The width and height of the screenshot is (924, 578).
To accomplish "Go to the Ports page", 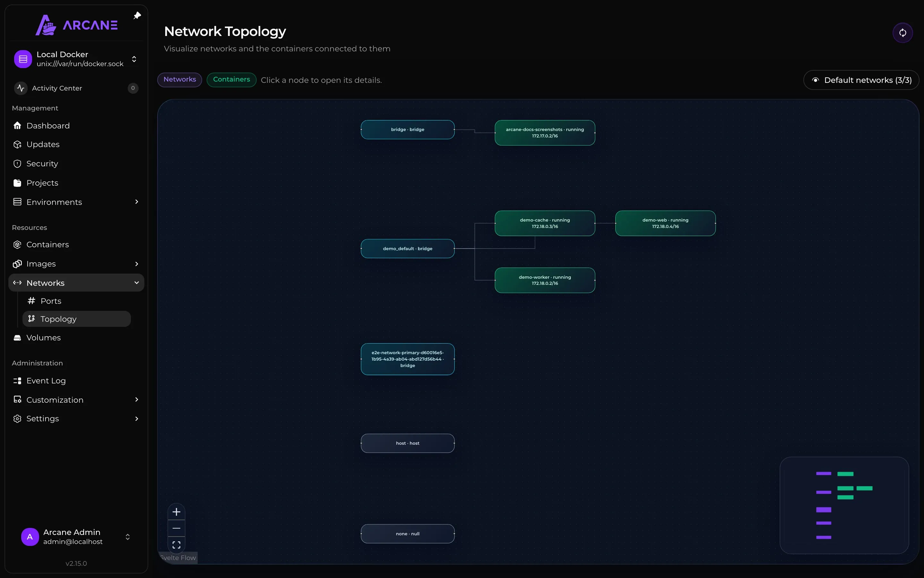I will pos(76,301).
